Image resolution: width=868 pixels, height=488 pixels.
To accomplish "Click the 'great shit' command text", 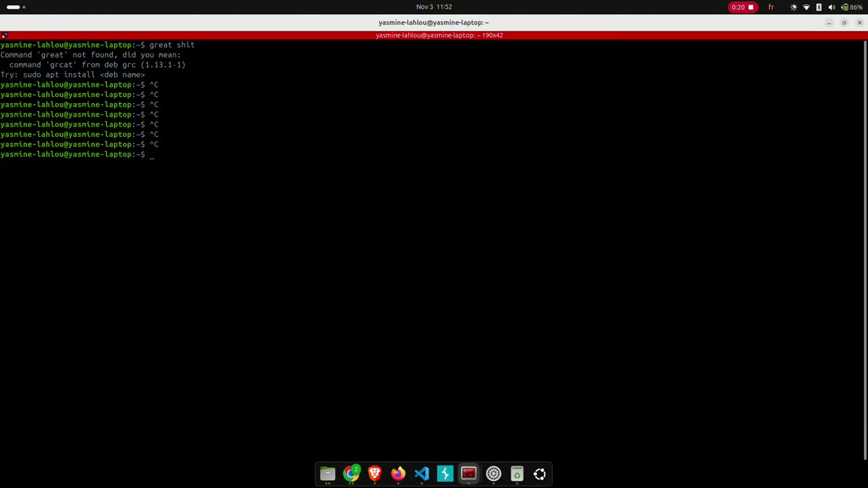I will click(172, 45).
